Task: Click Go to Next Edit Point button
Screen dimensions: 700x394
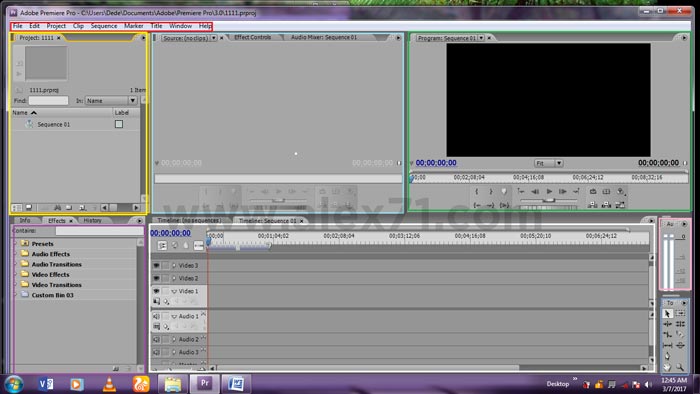Action: [x=577, y=191]
